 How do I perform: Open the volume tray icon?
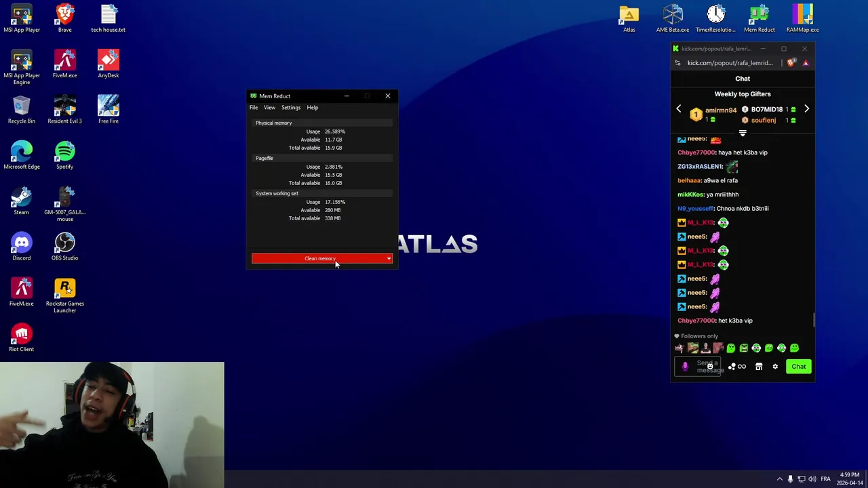(812, 479)
